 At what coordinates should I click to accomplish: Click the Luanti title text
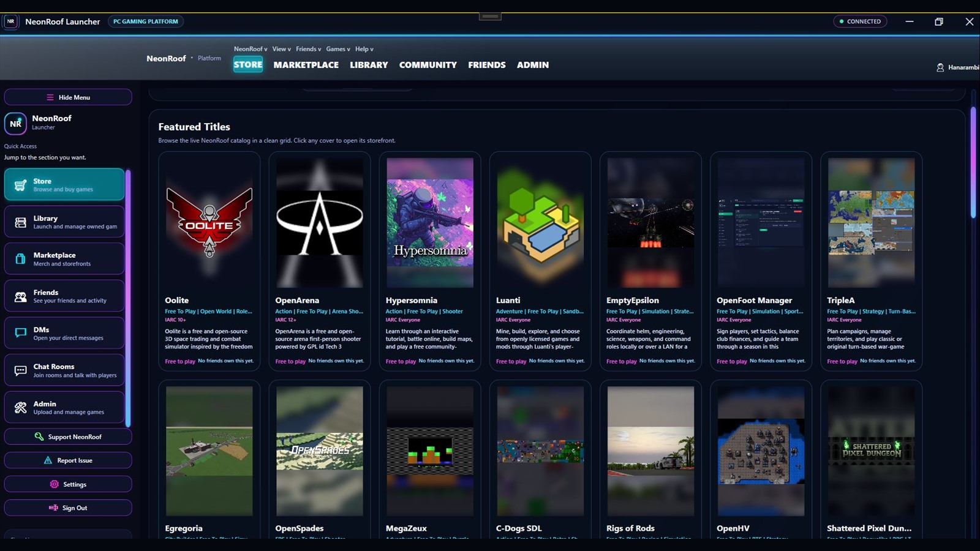(508, 301)
